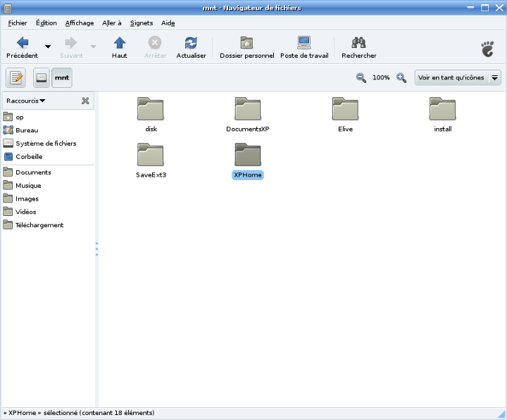Image resolution: width=507 pixels, height=420 pixels.
Task: Expand the Raccourcis side pane selector
Action: tap(26, 101)
